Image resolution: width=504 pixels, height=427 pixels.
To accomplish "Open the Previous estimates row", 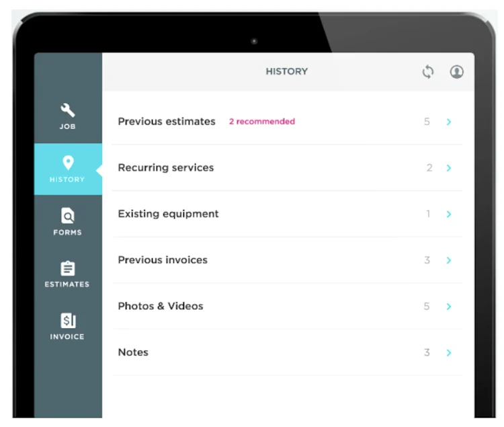I will (x=287, y=122).
